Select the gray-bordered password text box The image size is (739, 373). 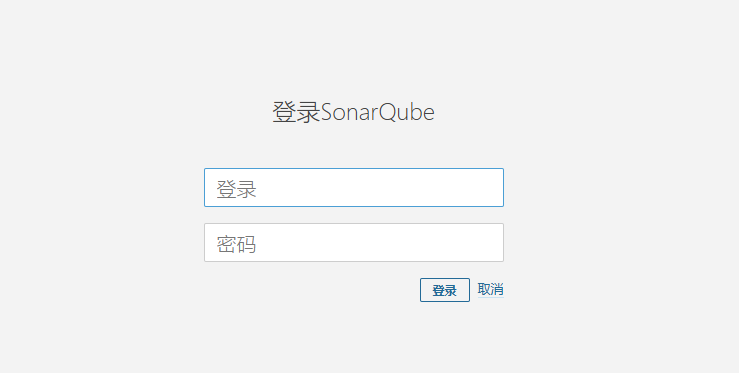coord(353,242)
